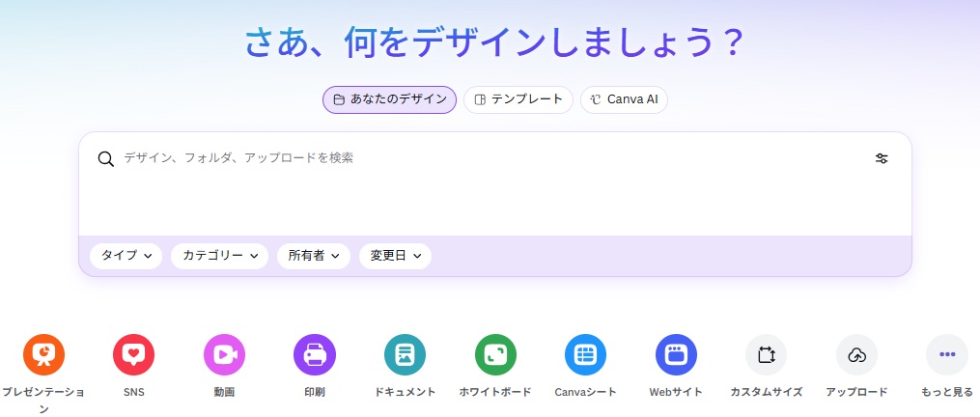Image resolution: width=980 pixels, height=417 pixels.
Task: Click the プレゼンテーション text label
Action: 43,401
